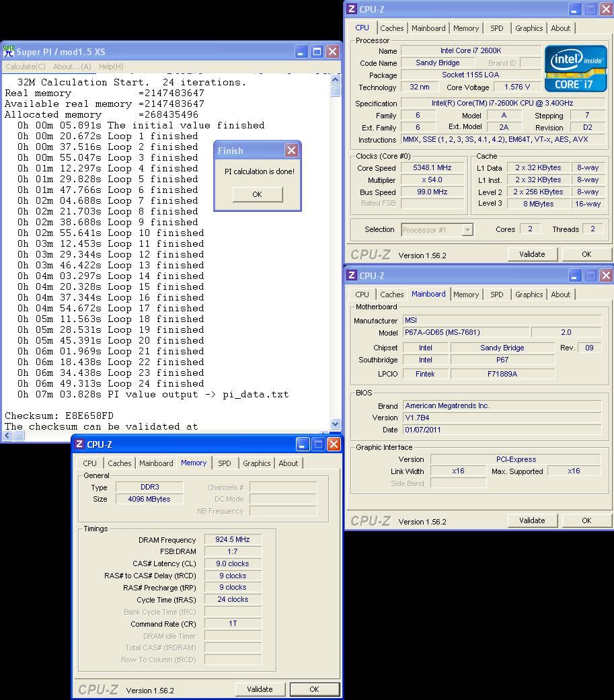614x700 pixels.
Task: Open CPU tab in Memory CPU-Z window
Action: tap(89, 463)
